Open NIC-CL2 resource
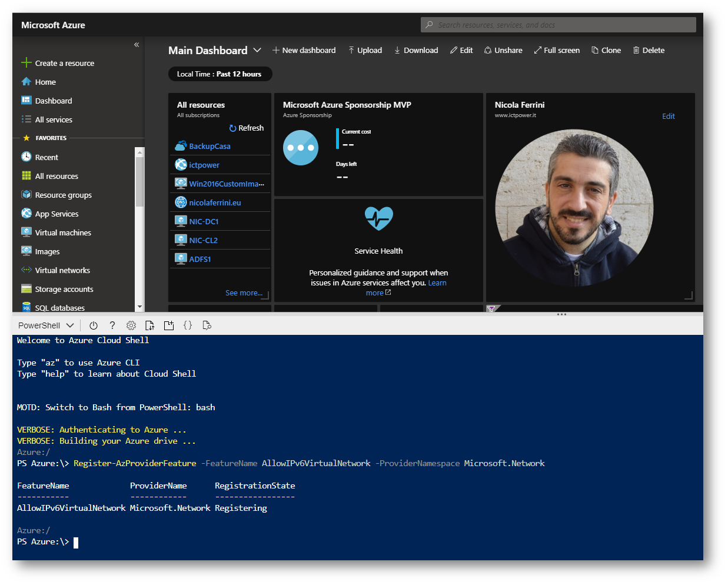The image size is (728, 585). pyautogui.click(x=203, y=241)
